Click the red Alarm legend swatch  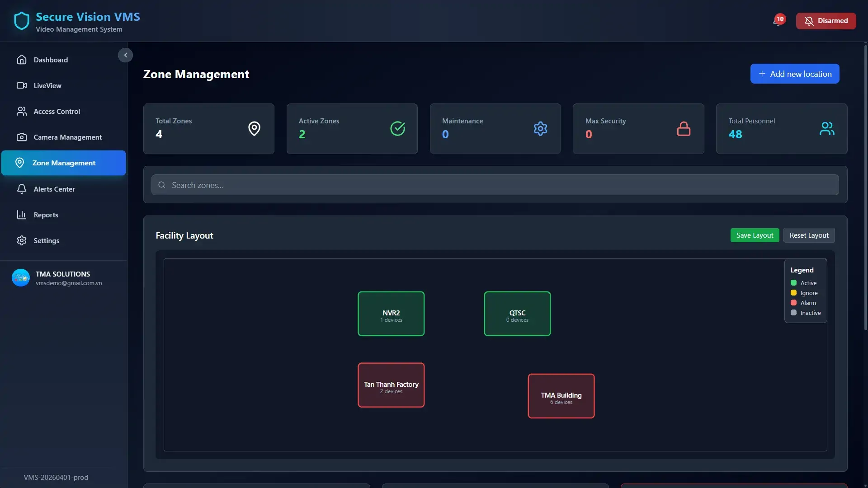click(793, 303)
